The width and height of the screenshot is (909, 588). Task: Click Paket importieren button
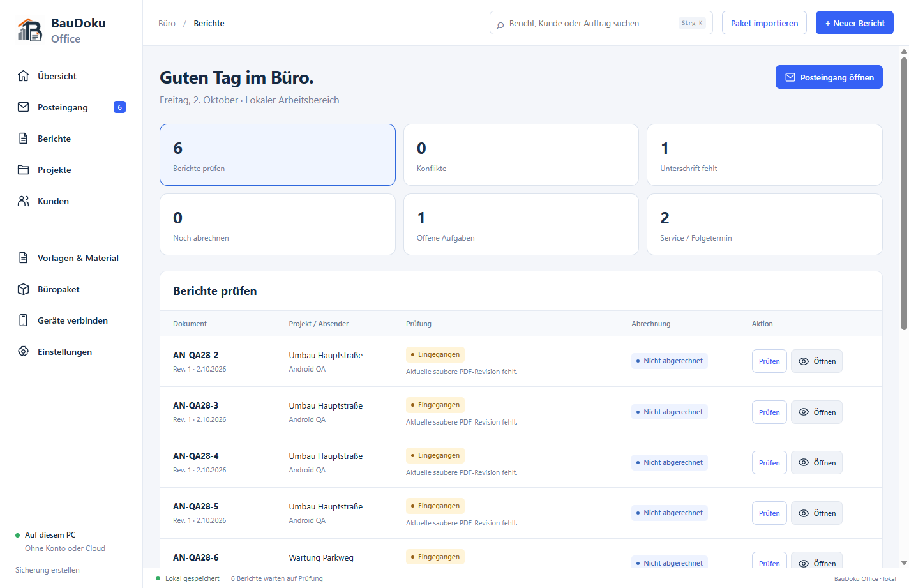pos(764,23)
